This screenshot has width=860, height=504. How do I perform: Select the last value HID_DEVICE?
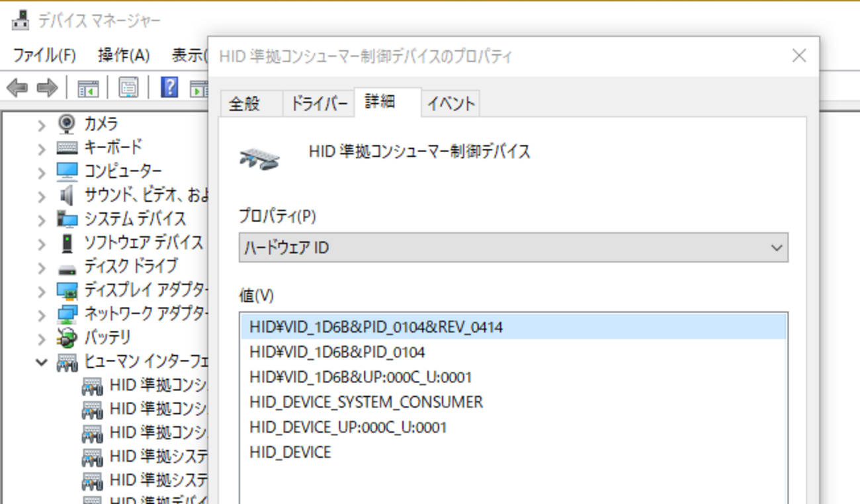coord(513,452)
